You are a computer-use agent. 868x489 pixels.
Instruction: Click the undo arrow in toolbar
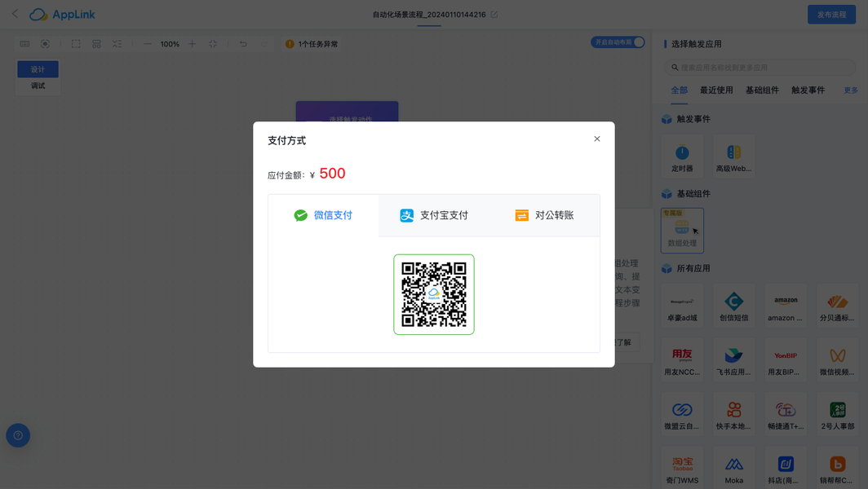[x=243, y=44]
